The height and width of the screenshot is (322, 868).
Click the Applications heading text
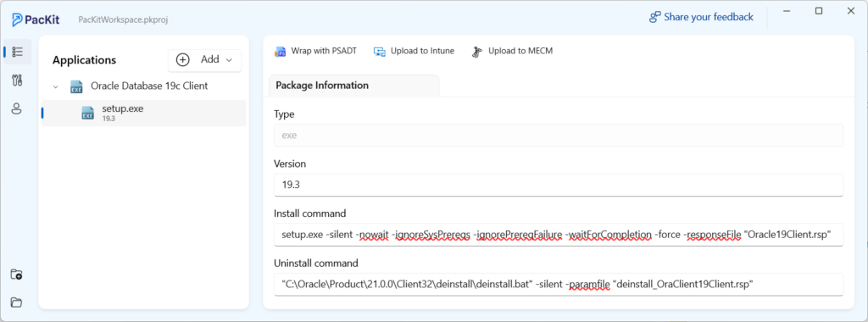click(84, 60)
